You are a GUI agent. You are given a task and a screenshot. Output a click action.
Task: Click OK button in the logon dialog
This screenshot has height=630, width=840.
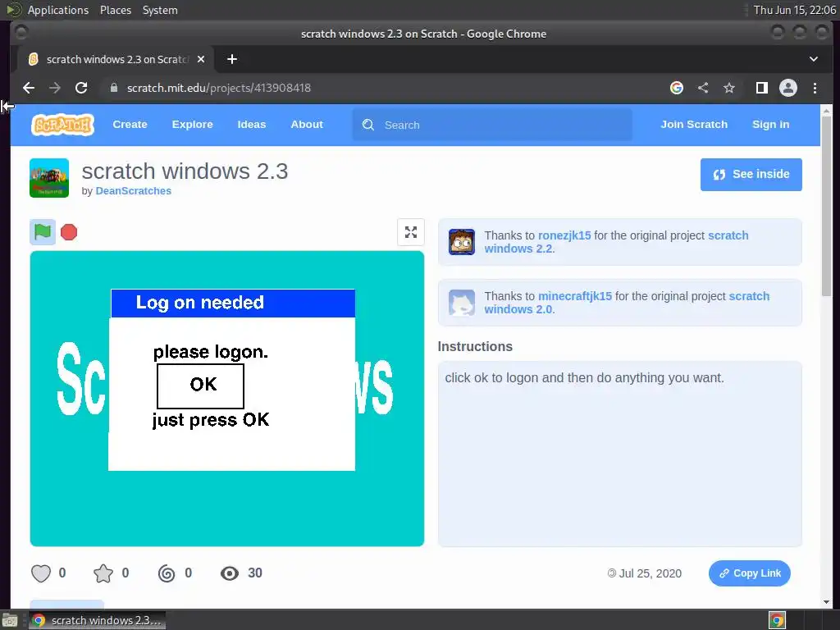click(200, 386)
